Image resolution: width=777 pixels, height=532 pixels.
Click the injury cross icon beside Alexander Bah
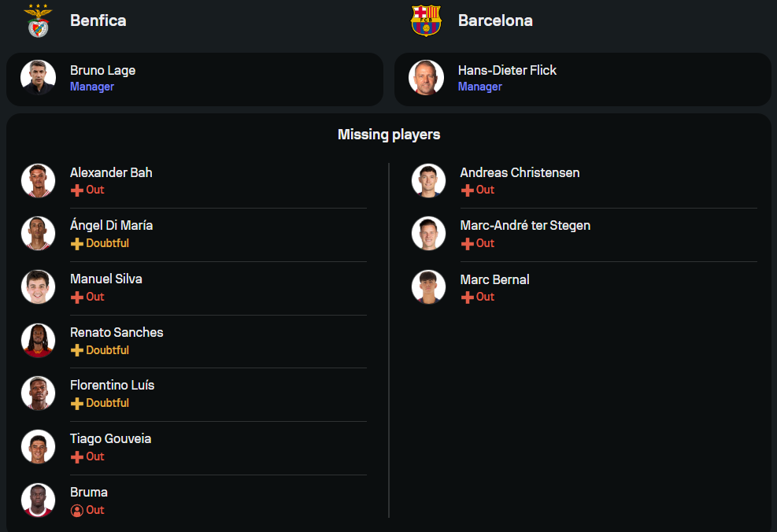(x=76, y=190)
